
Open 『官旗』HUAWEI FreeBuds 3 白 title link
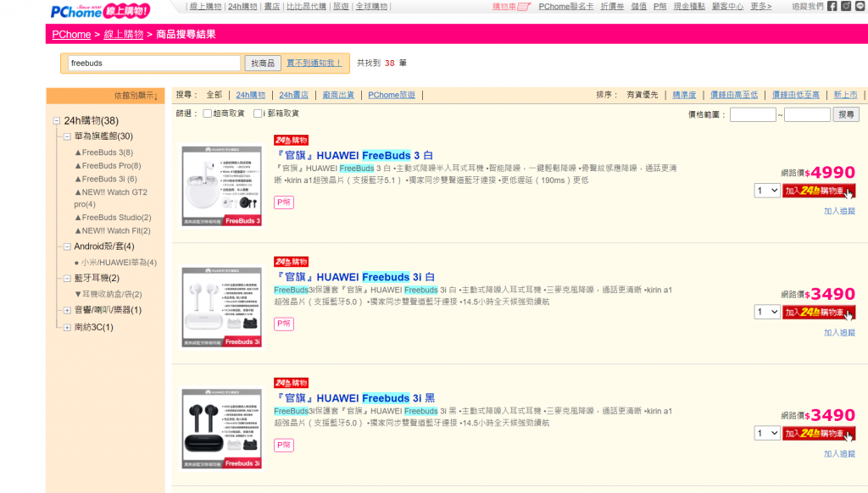coord(353,156)
